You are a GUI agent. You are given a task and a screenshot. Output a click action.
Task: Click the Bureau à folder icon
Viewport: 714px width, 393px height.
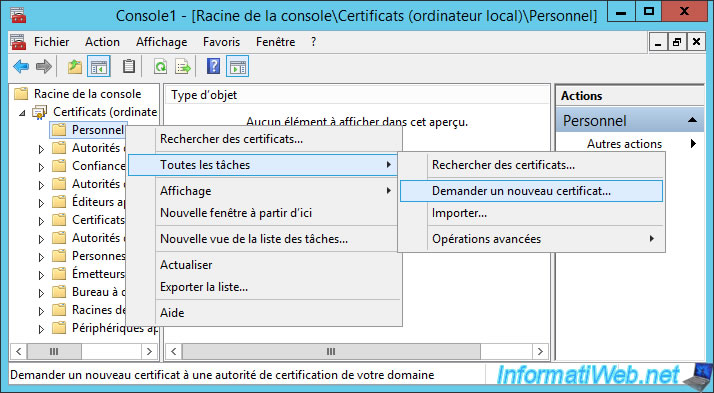(x=59, y=292)
